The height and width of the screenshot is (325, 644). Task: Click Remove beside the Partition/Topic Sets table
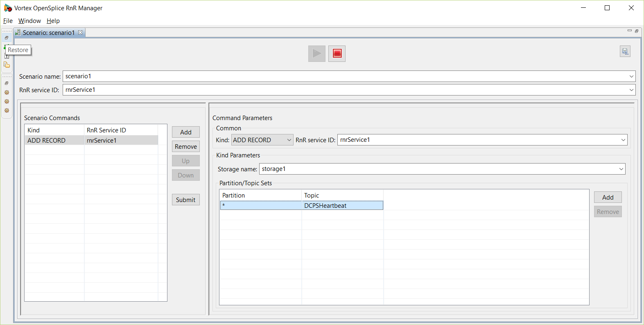tap(608, 211)
